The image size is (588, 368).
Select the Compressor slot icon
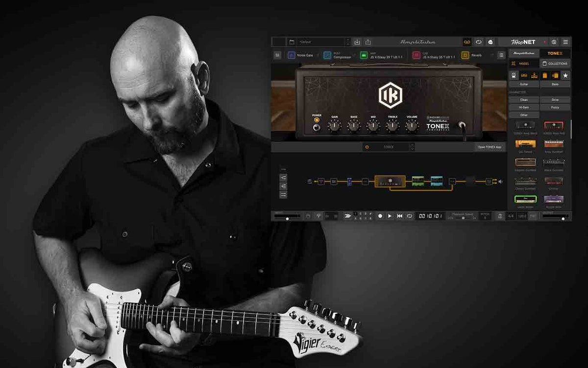pyautogui.click(x=327, y=55)
